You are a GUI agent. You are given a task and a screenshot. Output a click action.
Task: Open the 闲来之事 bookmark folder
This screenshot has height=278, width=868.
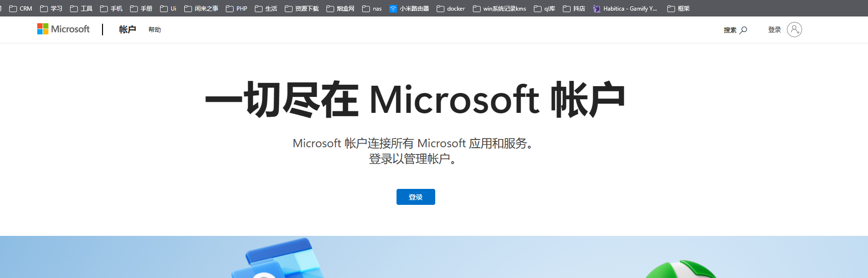pyautogui.click(x=201, y=8)
